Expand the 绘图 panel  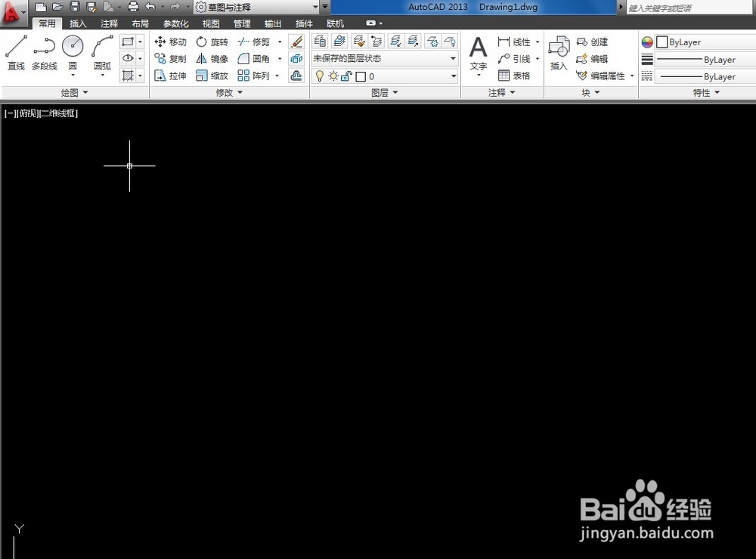pos(75,92)
